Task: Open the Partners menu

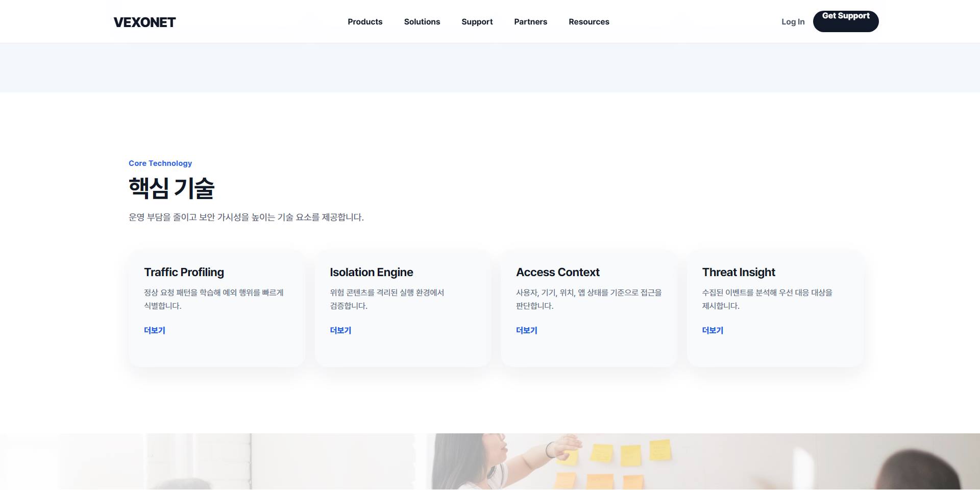Action: (x=531, y=21)
